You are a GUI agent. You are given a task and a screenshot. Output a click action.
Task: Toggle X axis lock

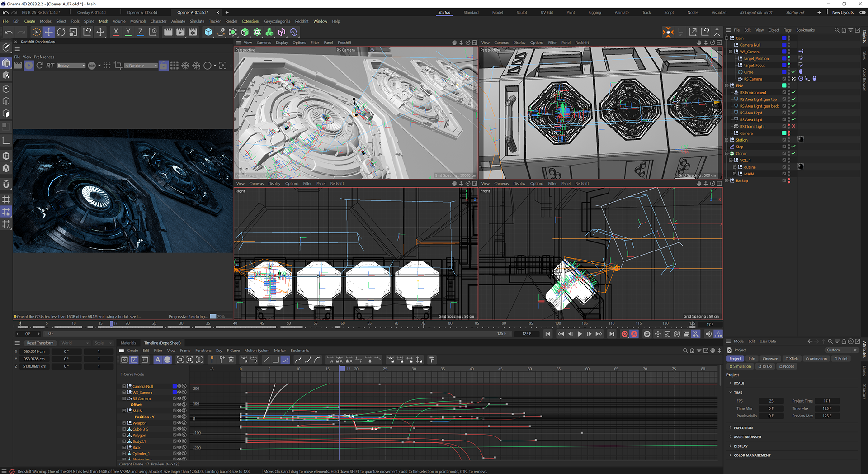(116, 32)
